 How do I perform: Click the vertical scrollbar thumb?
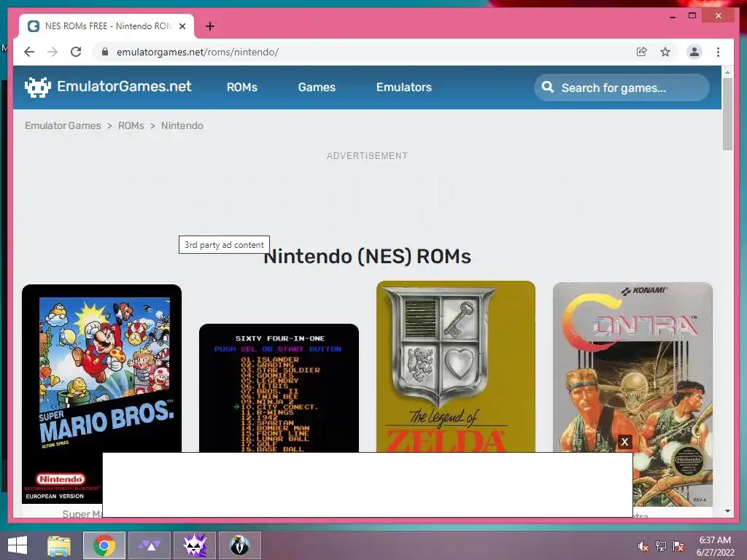[727, 114]
